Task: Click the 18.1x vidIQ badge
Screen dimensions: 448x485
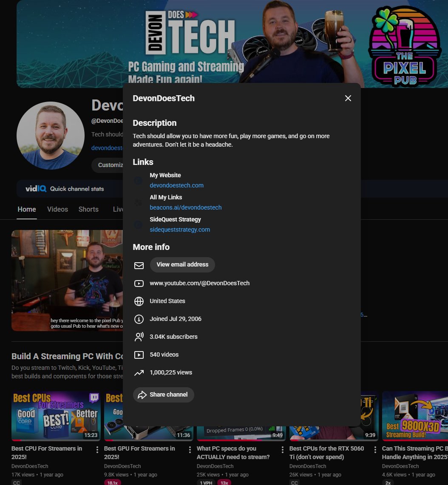Action: [x=112, y=482]
